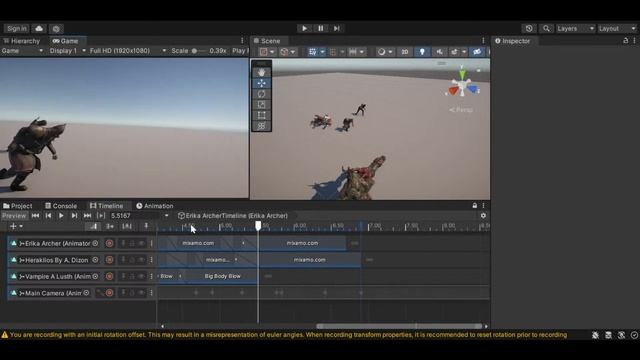Open Erika Archer track options menu
The image size is (640, 360).
pos(151,243)
